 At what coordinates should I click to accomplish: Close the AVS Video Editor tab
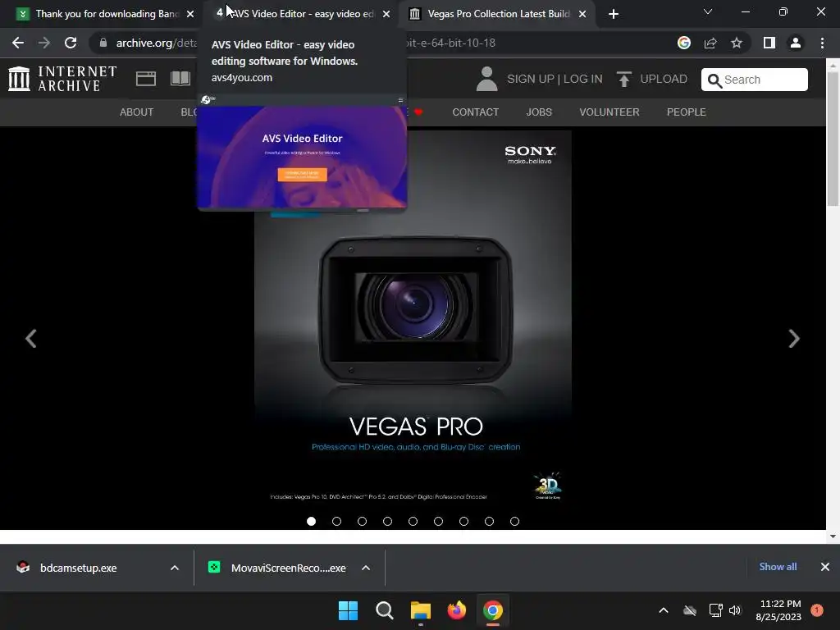click(386, 14)
